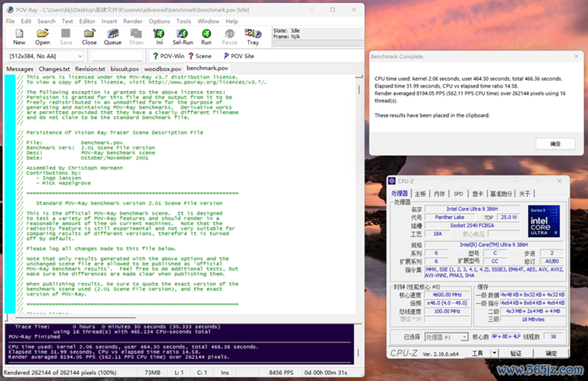
Task: Click the 0d 00h 00m 31s status entry
Action: click(x=326, y=372)
